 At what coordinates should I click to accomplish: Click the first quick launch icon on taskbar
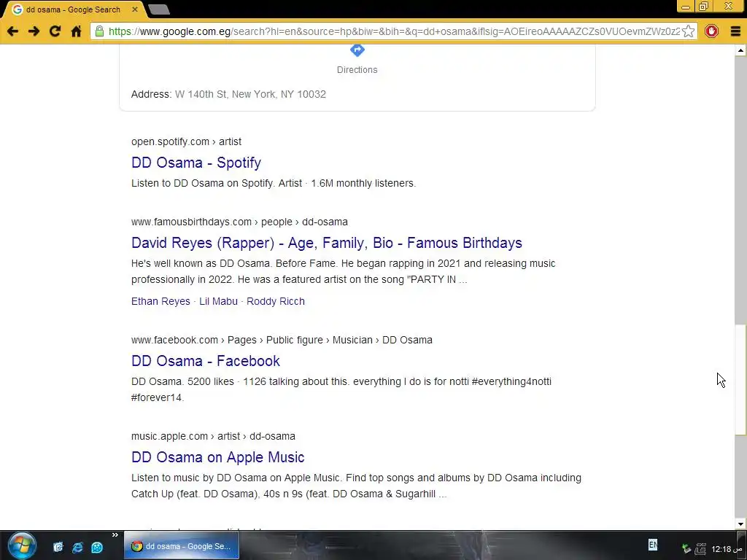(x=58, y=547)
